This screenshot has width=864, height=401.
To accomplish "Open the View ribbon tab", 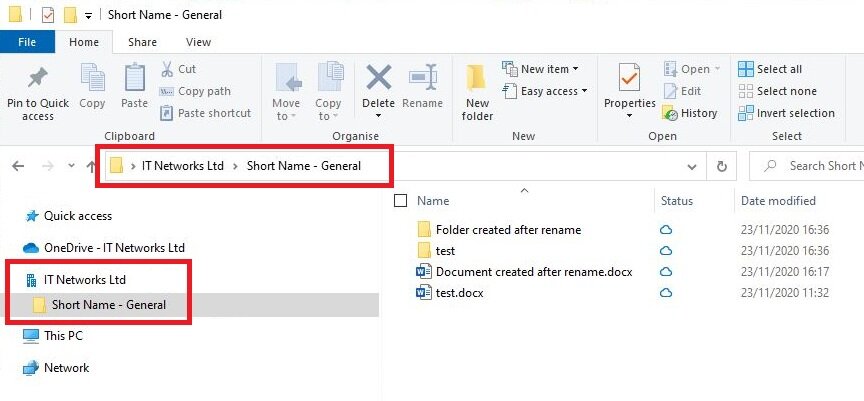I will (x=198, y=42).
